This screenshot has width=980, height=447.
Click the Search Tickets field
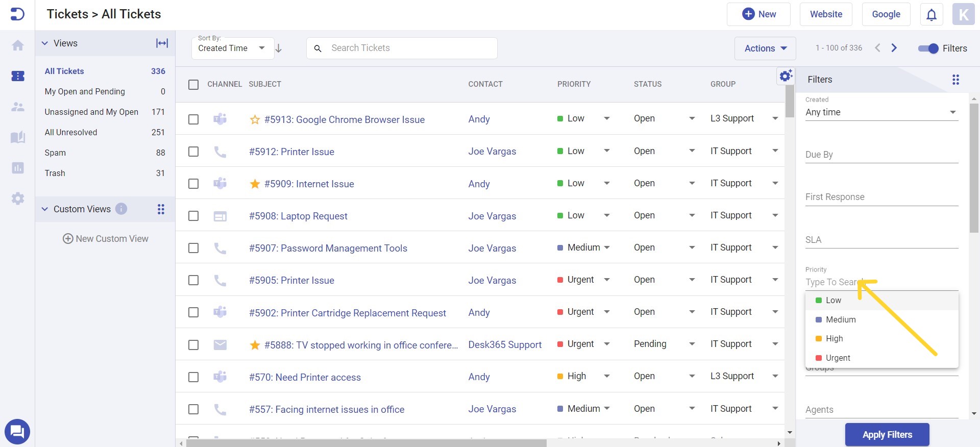408,48
